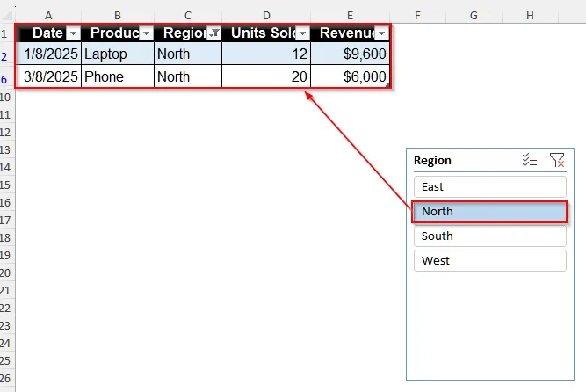Click the Phone product cell

(x=118, y=76)
